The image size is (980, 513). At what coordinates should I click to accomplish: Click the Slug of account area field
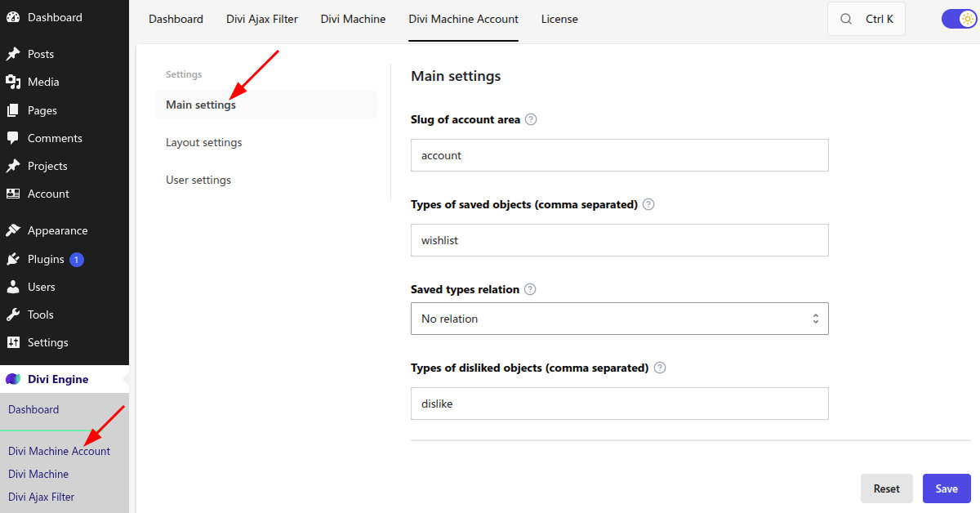point(620,155)
